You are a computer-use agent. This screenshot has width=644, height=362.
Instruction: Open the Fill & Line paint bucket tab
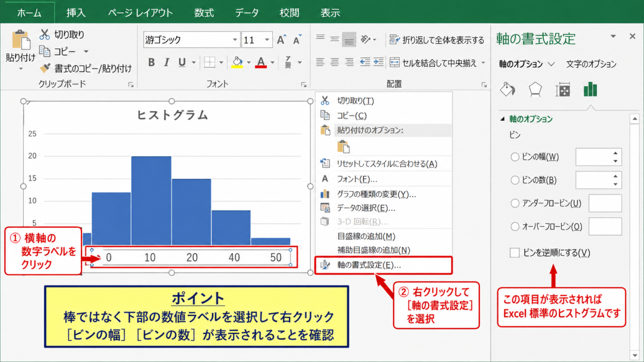click(507, 89)
